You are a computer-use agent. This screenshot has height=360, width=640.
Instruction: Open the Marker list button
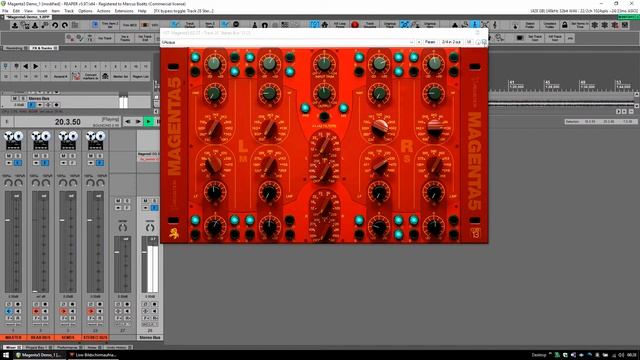coord(120,76)
